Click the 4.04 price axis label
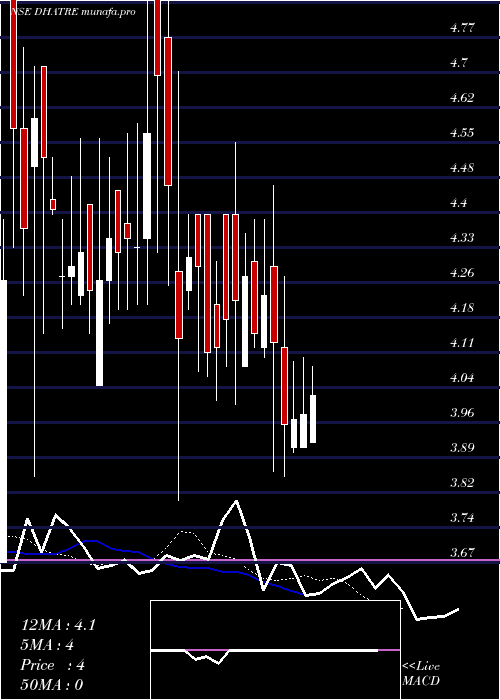 [x=462, y=378]
